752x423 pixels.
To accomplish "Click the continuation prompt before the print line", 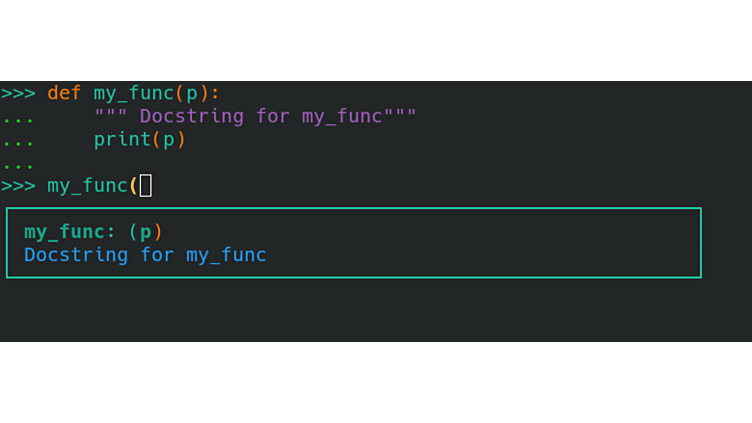I will tap(18, 140).
